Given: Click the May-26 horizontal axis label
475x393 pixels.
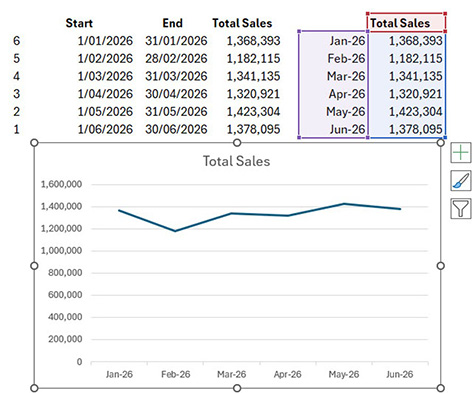Looking at the screenshot, I should tap(344, 374).
